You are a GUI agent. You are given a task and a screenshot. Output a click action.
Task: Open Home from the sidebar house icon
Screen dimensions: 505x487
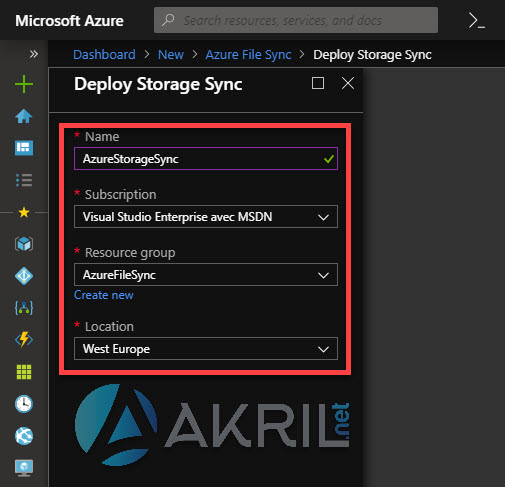coord(24,116)
